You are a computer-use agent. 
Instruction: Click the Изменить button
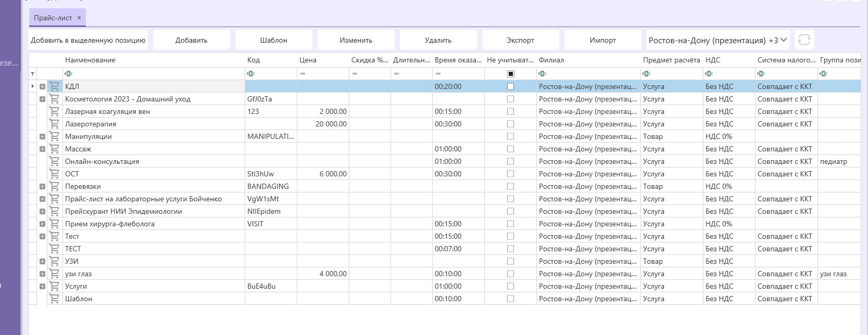point(356,40)
